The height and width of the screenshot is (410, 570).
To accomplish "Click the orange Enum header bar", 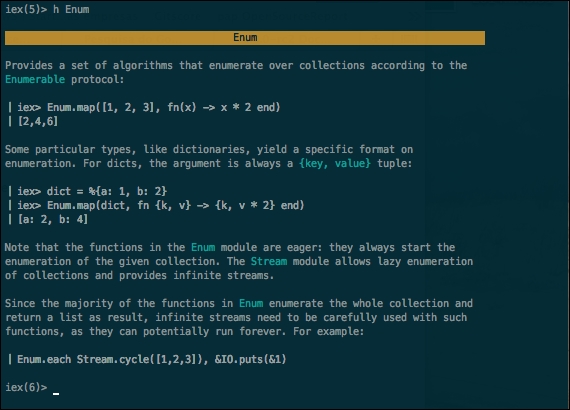I will [x=245, y=38].
